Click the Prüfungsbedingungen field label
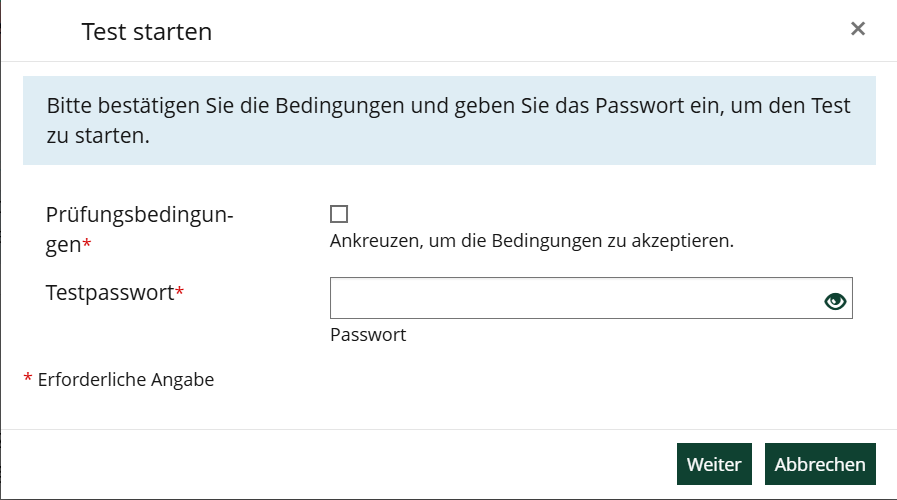 (x=139, y=214)
